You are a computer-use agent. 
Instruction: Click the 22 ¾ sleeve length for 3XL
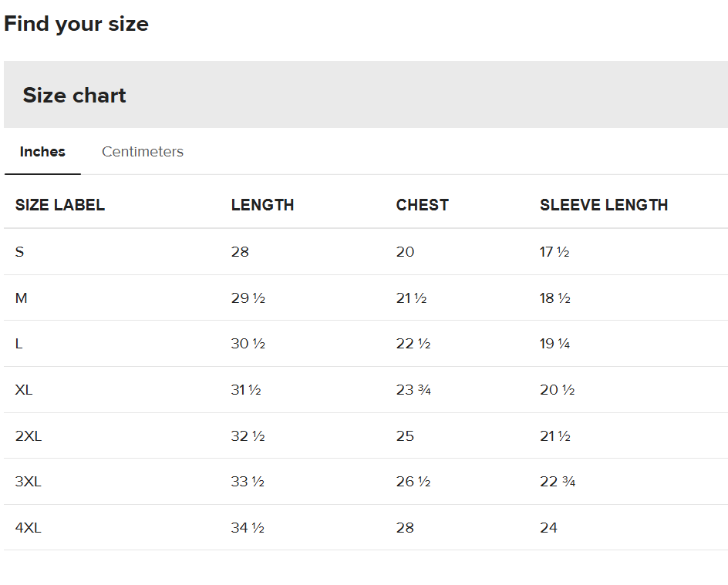coord(558,482)
